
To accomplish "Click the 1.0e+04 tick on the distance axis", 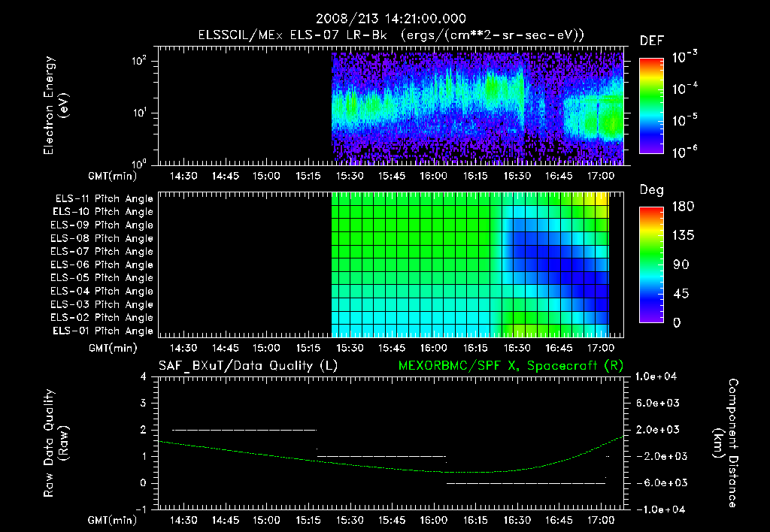I will pos(656,376).
